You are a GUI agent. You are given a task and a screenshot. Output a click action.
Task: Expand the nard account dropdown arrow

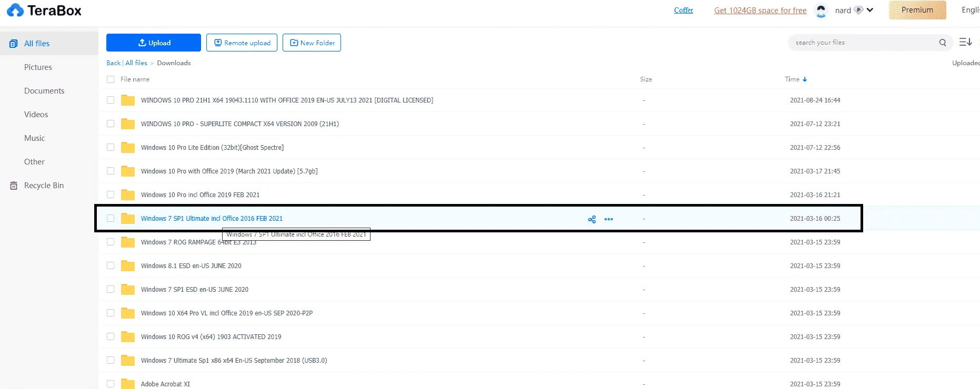870,10
